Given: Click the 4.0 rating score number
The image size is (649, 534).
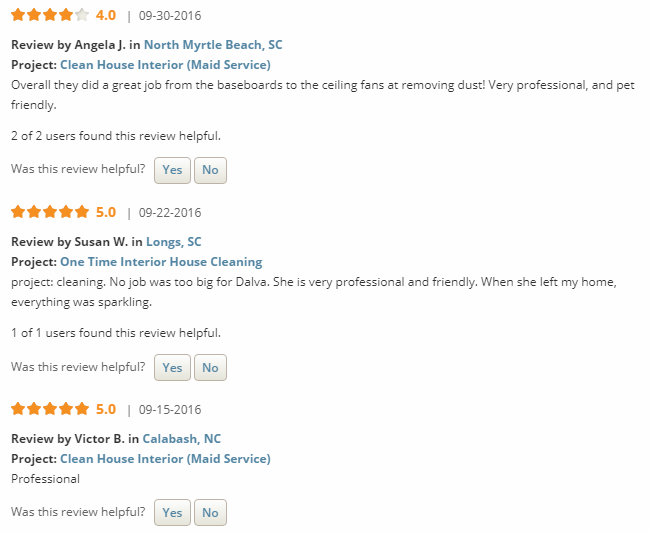Looking at the screenshot, I should [x=106, y=15].
